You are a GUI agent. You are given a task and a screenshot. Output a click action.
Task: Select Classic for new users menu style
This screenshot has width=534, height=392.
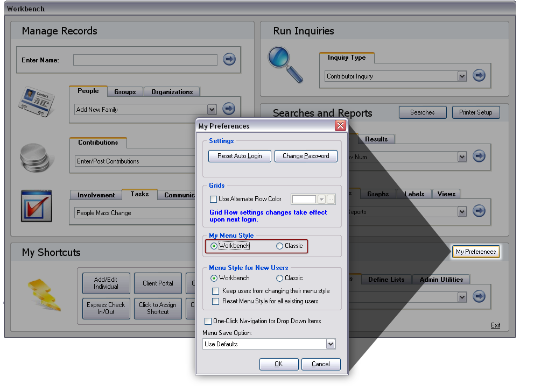[279, 278]
